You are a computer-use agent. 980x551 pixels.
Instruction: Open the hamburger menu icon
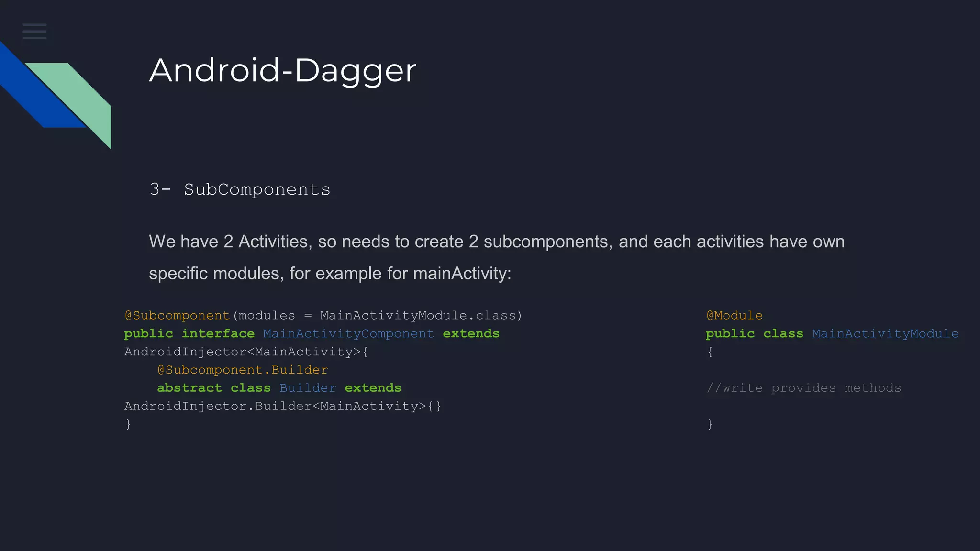coord(34,31)
